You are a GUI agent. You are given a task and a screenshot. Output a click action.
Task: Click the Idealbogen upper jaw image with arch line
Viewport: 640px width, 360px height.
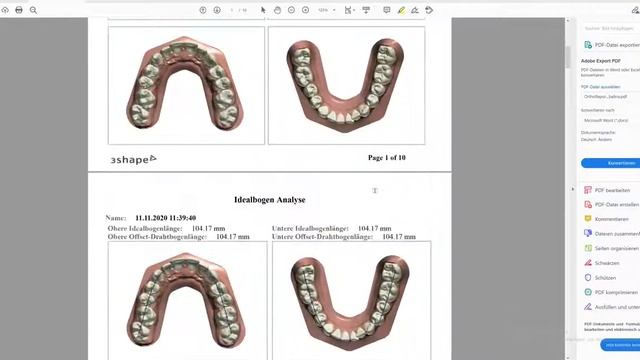(187, 300)
